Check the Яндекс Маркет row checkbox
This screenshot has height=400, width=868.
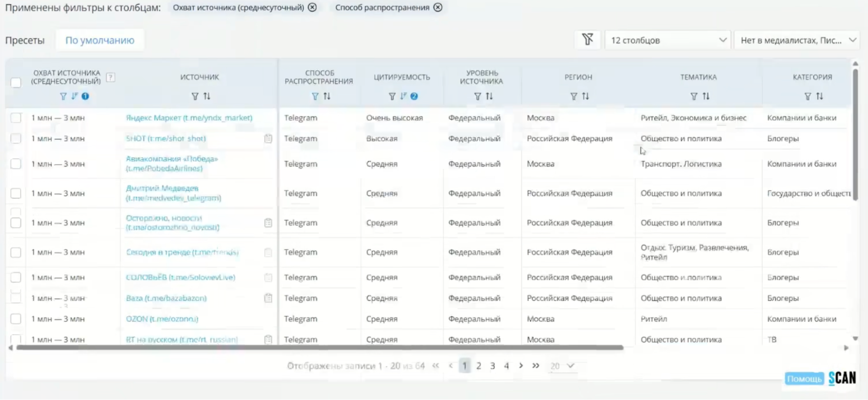pyautogui.click(x=16, y=118)
